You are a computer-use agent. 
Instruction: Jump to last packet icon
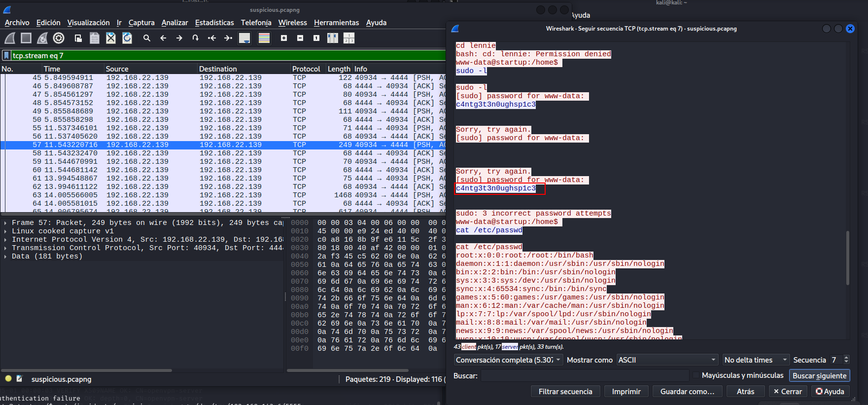[x=228, y=38]
